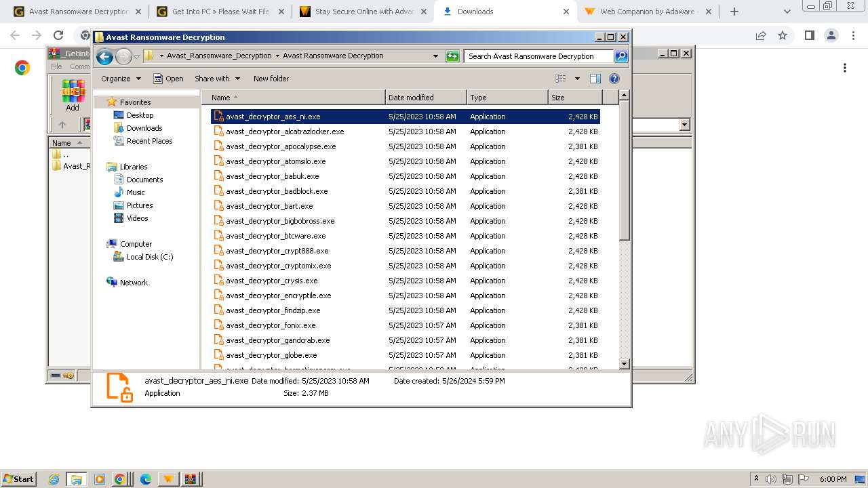
Task: Select avast_decryptor_bigbobross.exe file icon
Action: (218, 221)
